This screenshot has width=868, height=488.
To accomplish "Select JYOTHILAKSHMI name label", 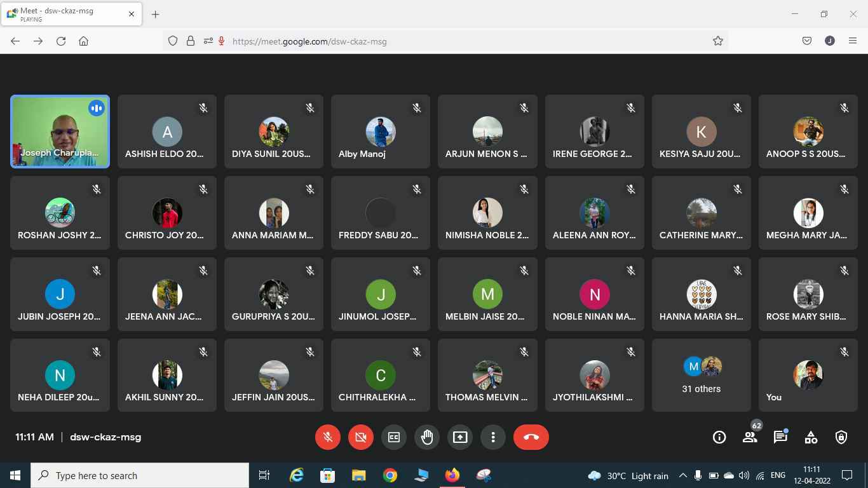I will click(593, 398).
